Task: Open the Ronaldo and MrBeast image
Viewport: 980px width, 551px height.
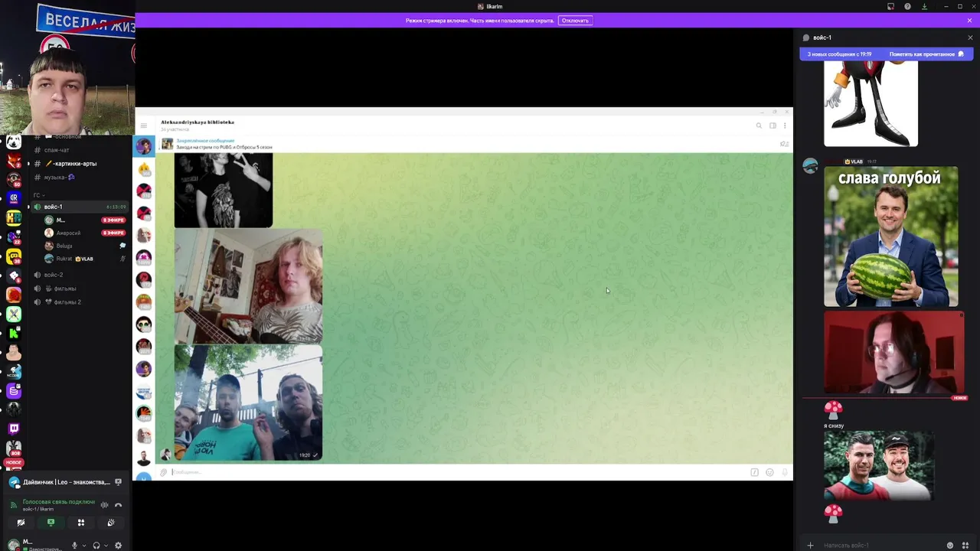Action: click(x=878, y=465)
